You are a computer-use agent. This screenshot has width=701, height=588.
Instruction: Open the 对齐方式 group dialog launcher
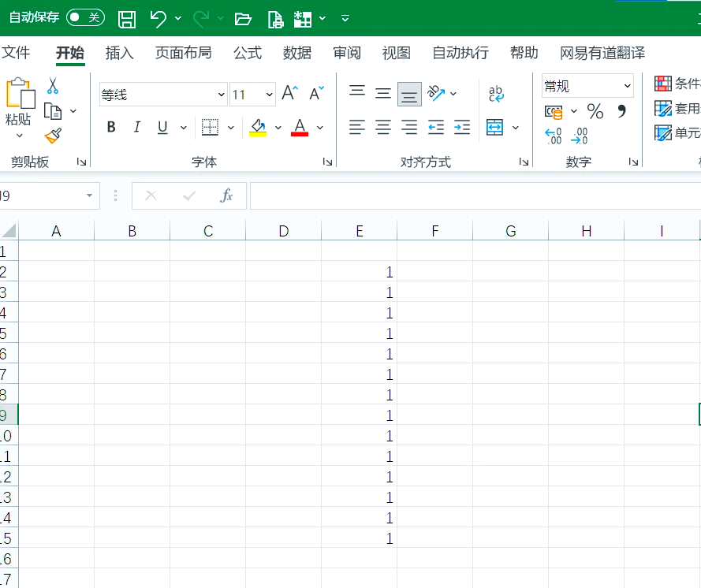524,162
